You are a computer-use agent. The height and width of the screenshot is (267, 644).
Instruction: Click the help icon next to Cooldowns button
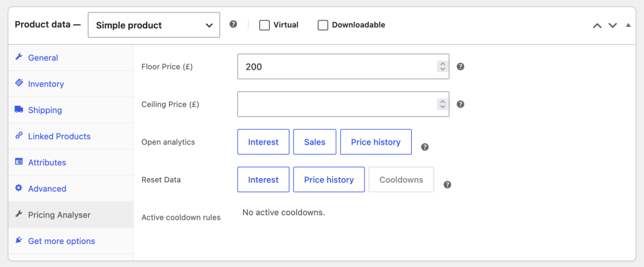[448, 185]
